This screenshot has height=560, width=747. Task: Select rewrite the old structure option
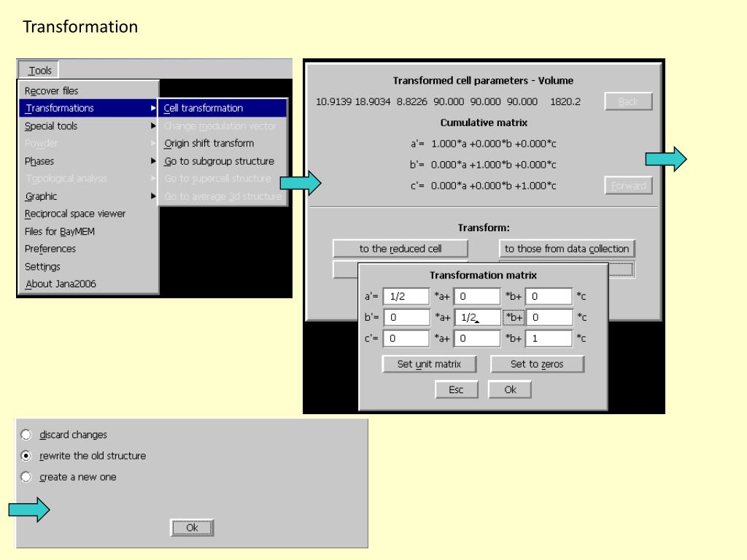tap(26, 456)
